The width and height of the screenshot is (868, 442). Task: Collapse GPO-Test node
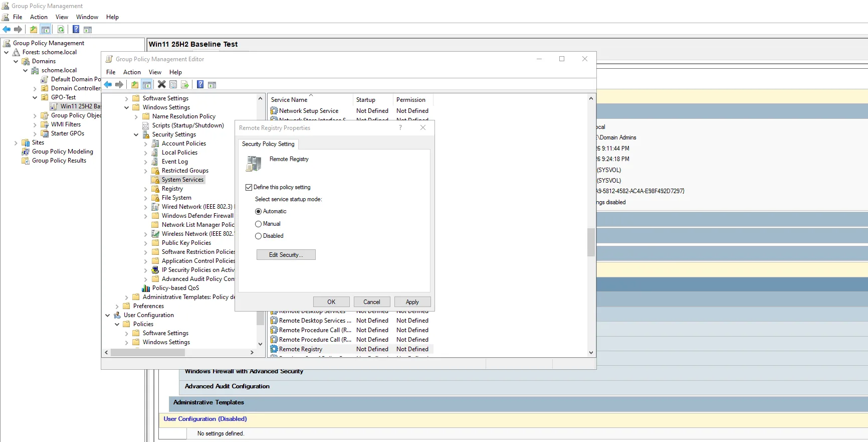click(x=35, y=97)
